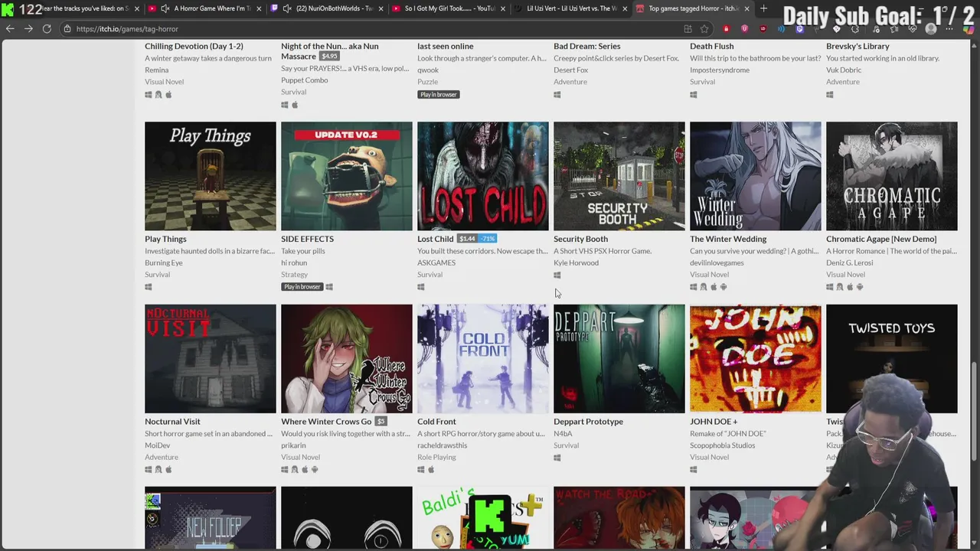Click Play in browser badge under last seen online
The width and height of the screenshot is (980, 551).
pyautogui.click(x=439, y=95)
